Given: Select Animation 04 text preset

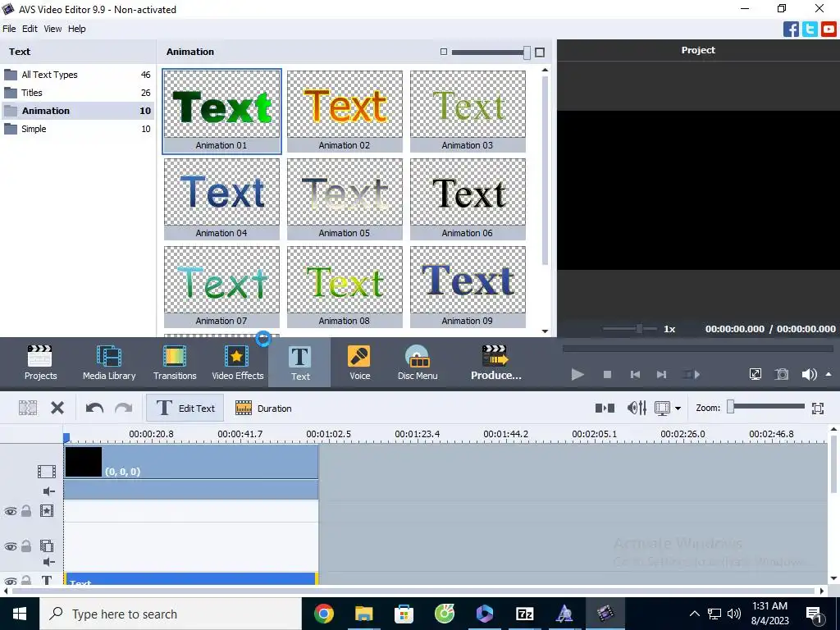Looking at the screenshot, I should 221,199.
